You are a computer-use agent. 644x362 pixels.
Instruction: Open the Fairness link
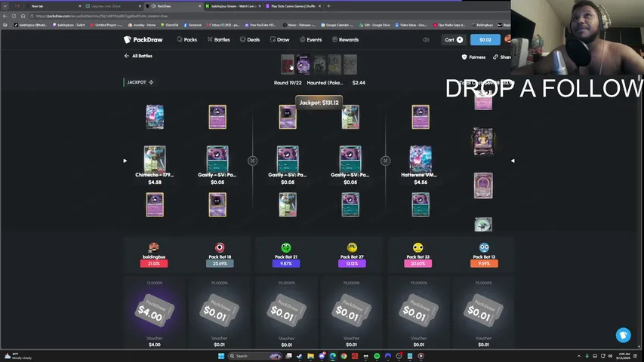(x=473, y=57)
